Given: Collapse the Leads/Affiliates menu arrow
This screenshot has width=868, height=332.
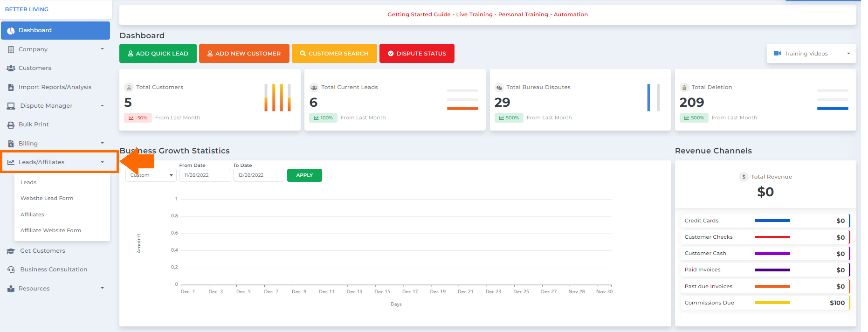Looking at the screenshot, I should click(102, 162).
